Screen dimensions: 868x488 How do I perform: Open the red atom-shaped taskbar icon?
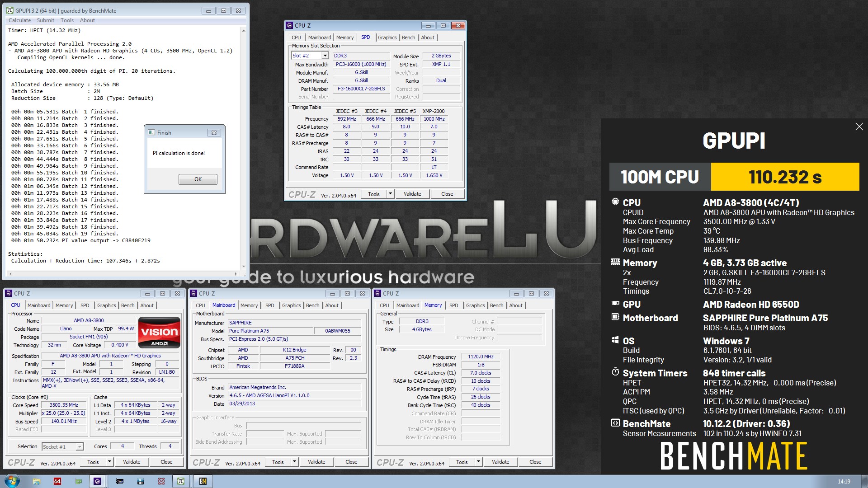161,481
